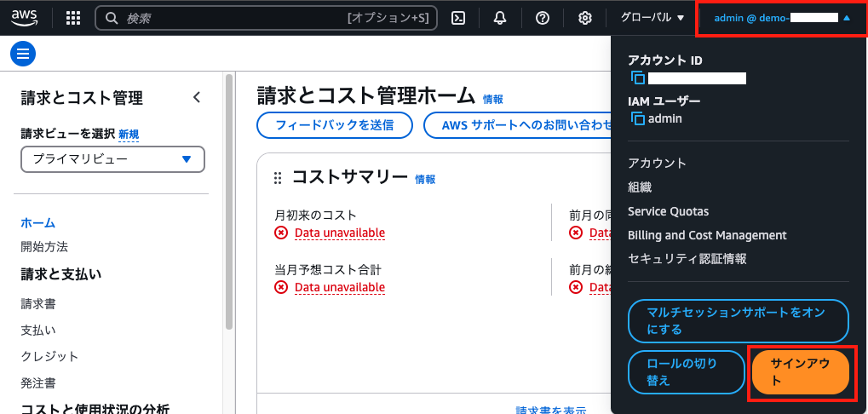This screenshot has width=868, height=414.
Task: Click the search input field
Action: 267,18
